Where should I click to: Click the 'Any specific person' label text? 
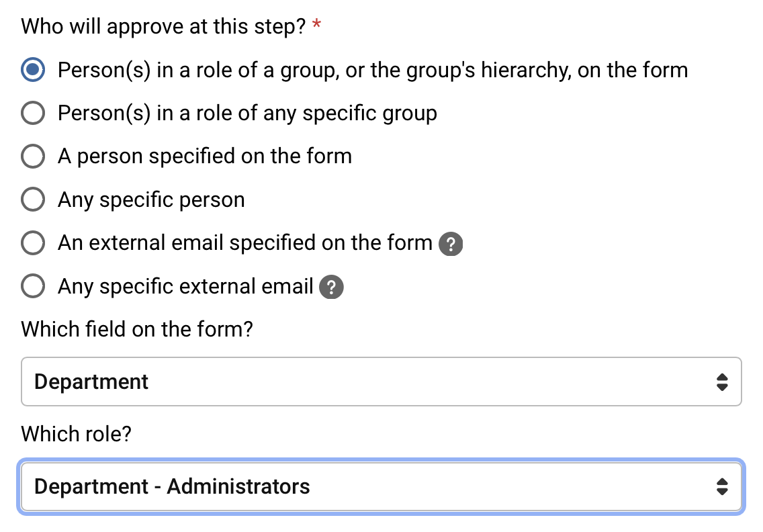(151, 200)
